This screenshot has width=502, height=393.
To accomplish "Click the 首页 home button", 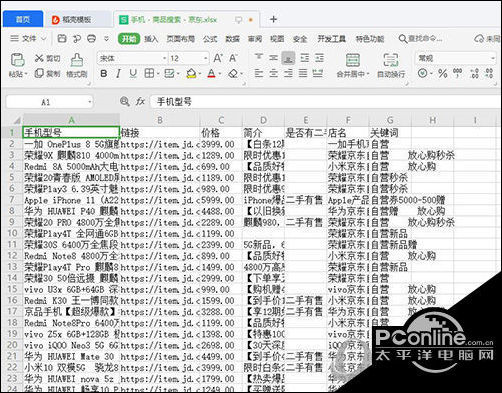I will point(23,19).
